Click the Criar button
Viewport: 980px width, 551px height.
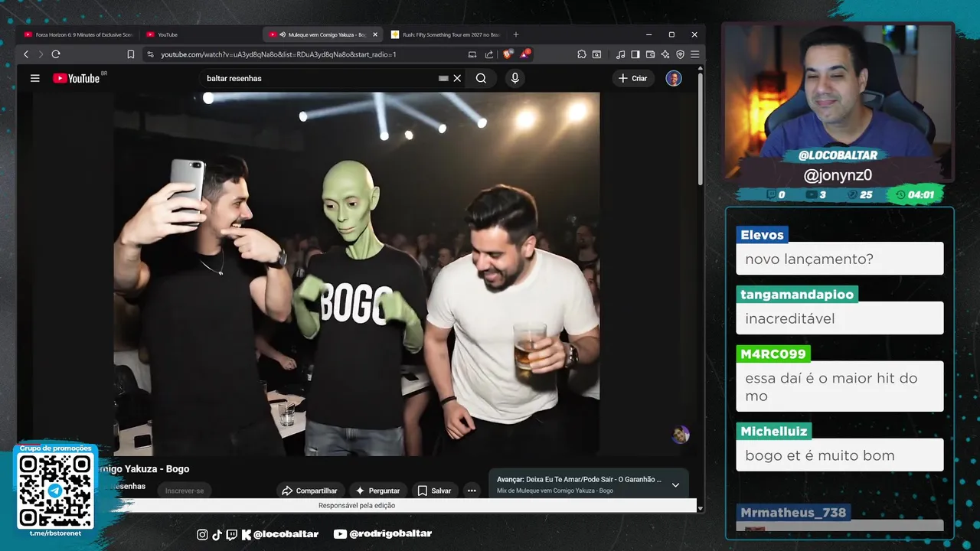tap(632, 78)
